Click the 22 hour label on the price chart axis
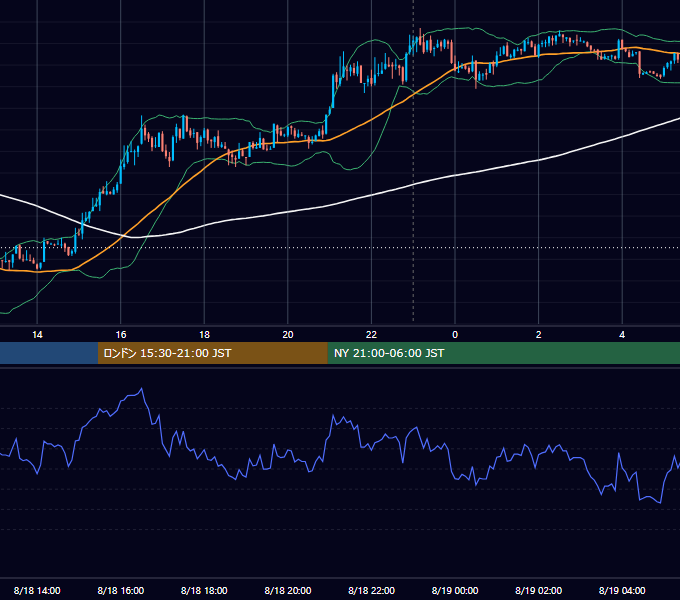The image size is (680, 600). coord(371,335)
